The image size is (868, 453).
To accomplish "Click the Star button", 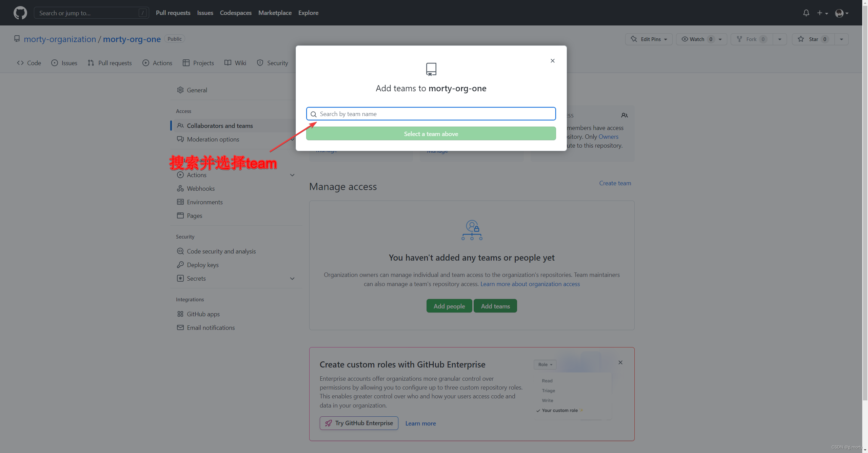I will 813,39.
